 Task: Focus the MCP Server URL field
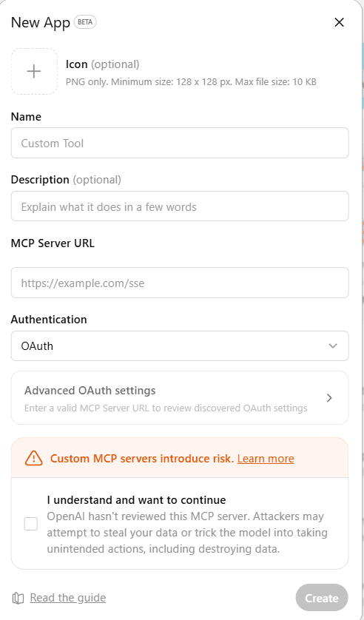coord(180,283)
